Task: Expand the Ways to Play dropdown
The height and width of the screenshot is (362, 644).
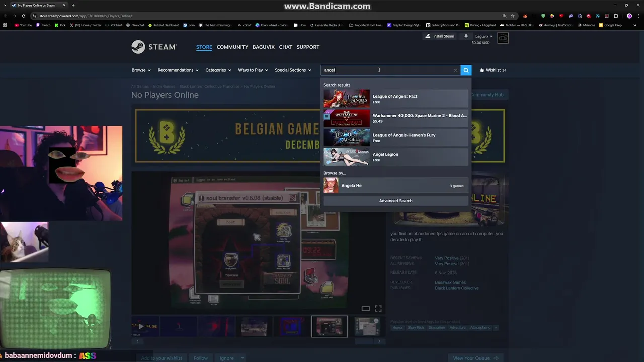Action: 253,70
